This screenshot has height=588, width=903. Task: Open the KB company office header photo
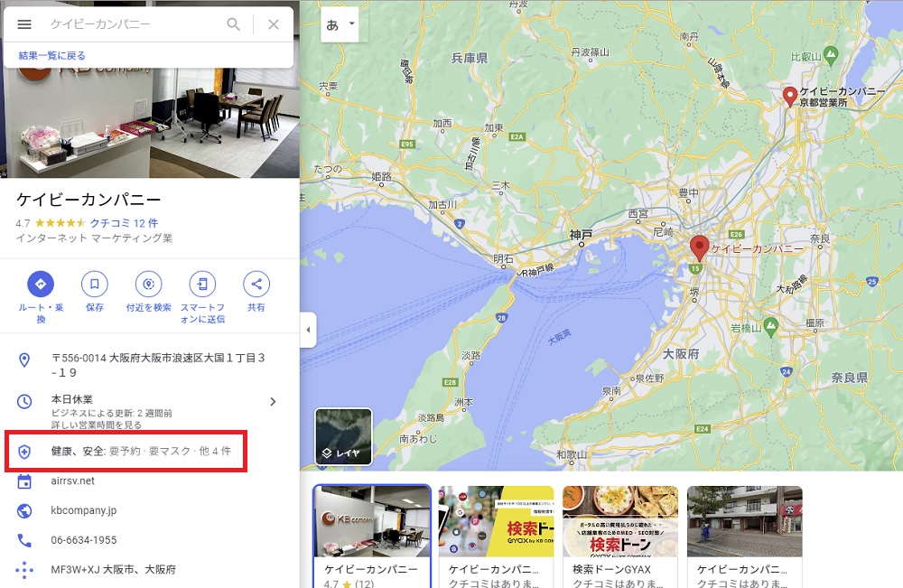(150, 123)
